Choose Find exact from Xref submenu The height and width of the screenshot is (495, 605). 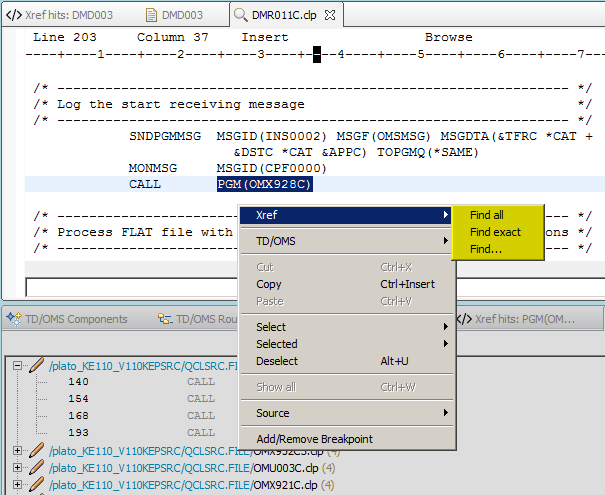pos(495,232)
